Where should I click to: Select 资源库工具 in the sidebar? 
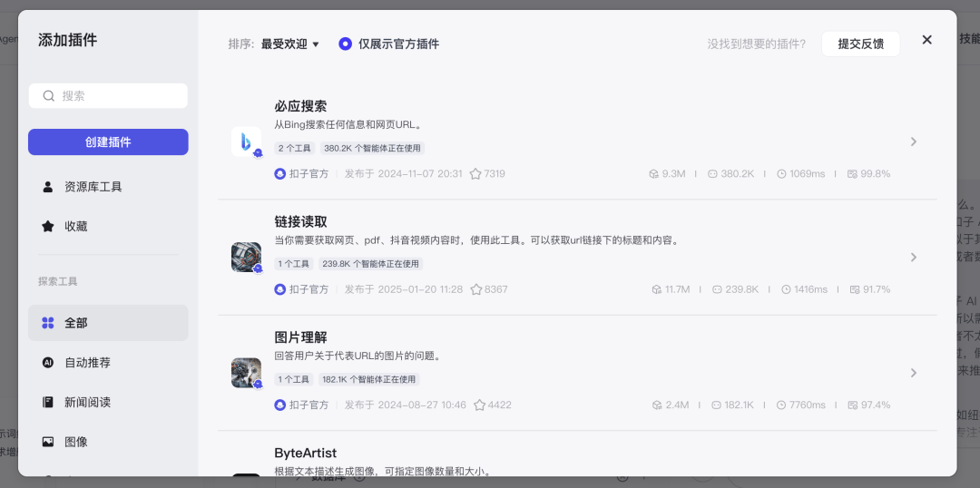coord(108,187)
